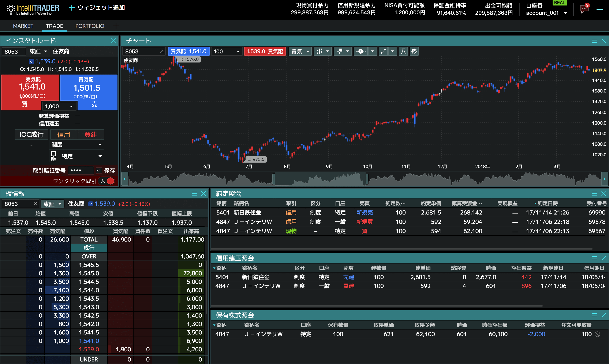Toggle the 信用 trade type button

tap(64, 134)
